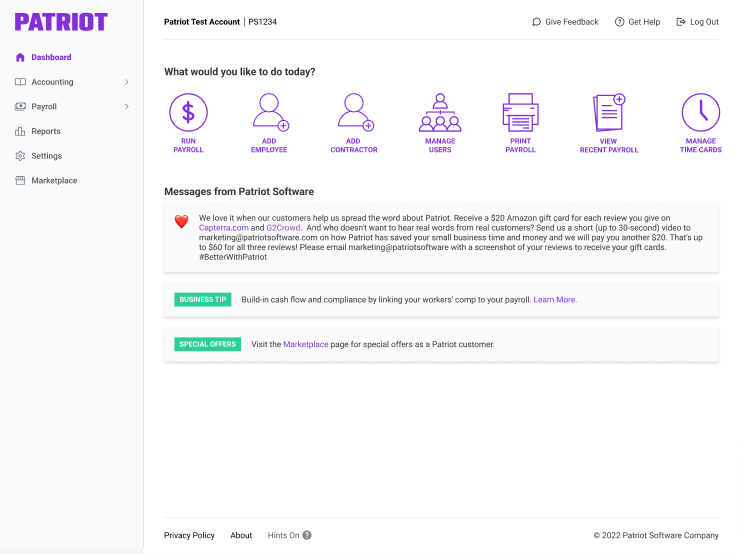The width and height of the screenshot is (739, 554).
Task: Click the red heart icon in message
Action: 181,221
